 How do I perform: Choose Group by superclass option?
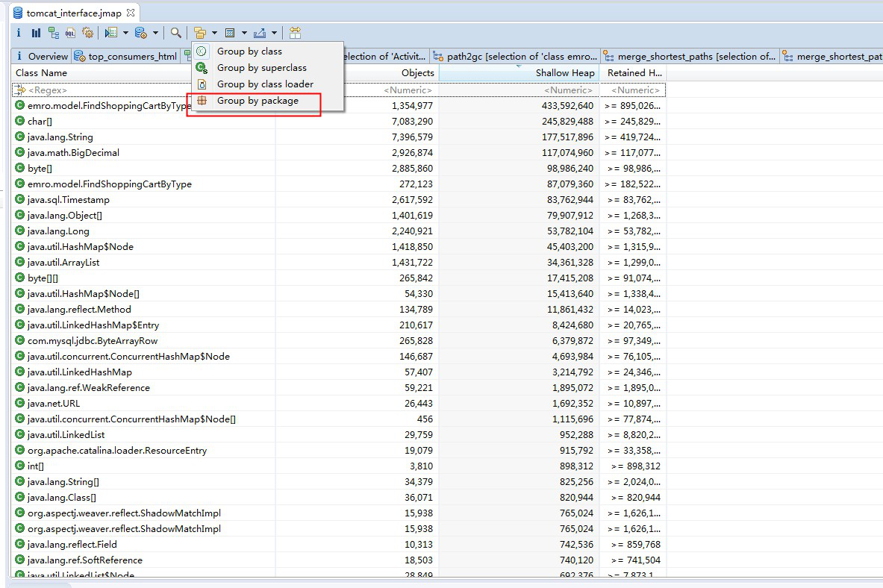pos(261,68)
